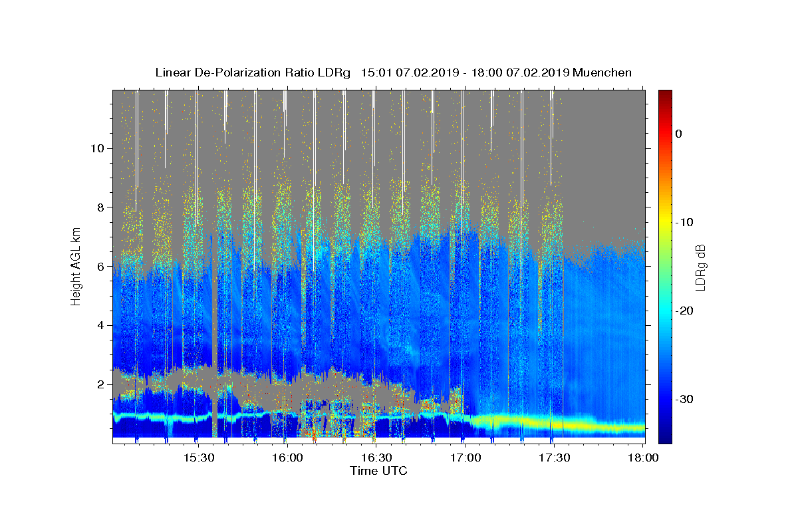
Task: Click the height tick label '2'
Action: click(x=99, y=384)
